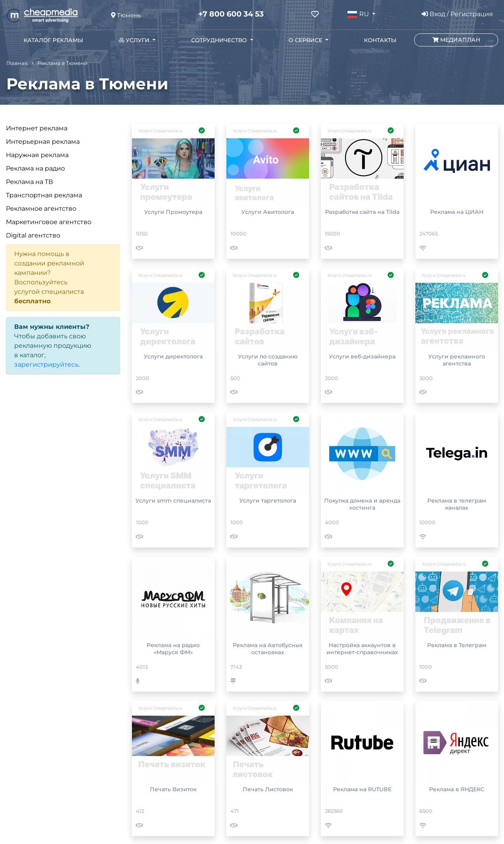This screenshot has width=504, height=844.
Task: Select Наружная реклама category
Action: 37,155
